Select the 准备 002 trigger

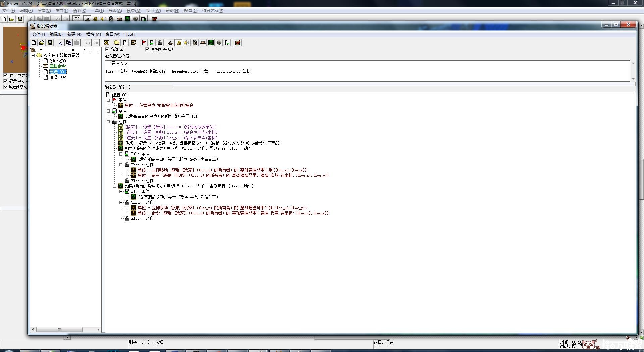[58, 77]
